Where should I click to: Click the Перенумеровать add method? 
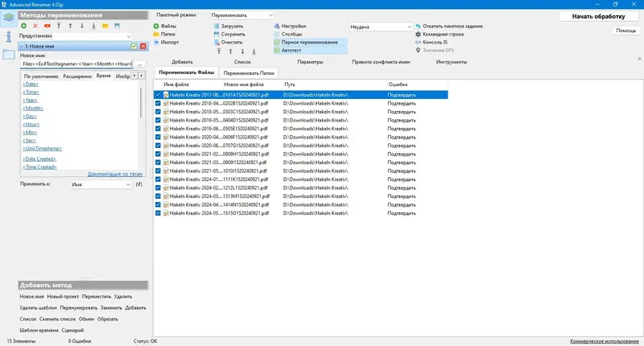click(x=78, y=308)
